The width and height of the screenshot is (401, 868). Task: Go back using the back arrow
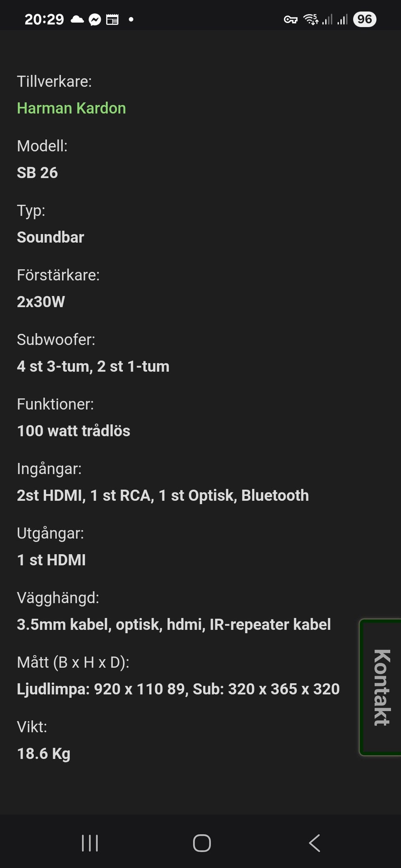tap(315, 843)
